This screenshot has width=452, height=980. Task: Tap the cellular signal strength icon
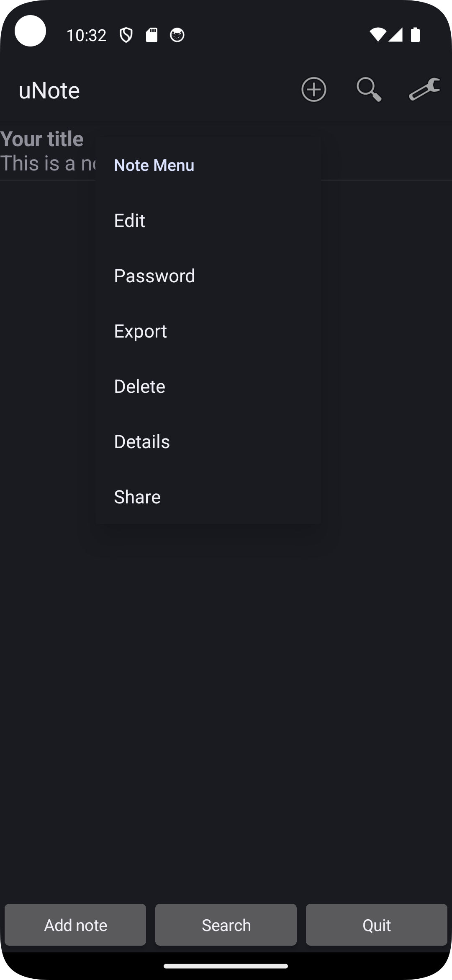(395, 35)
